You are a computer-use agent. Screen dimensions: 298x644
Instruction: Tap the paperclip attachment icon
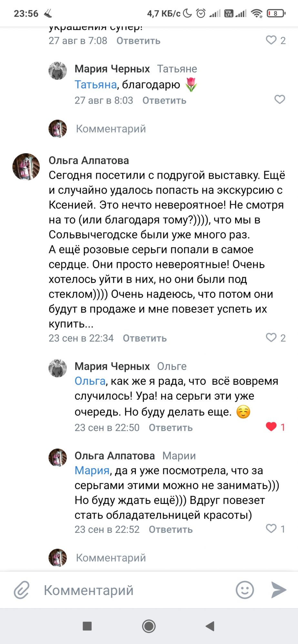(22, 590)
